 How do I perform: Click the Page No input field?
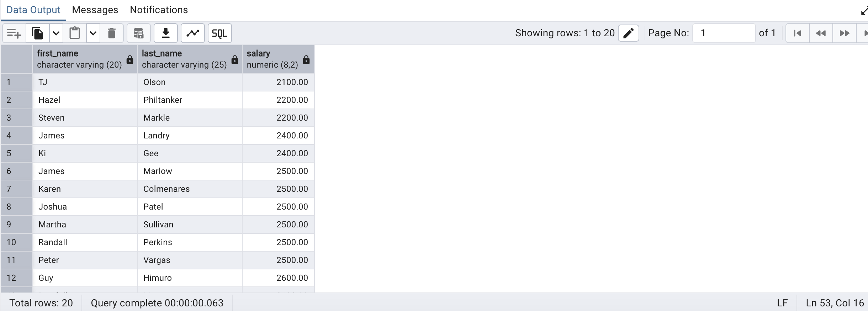[x=724, y=33]
